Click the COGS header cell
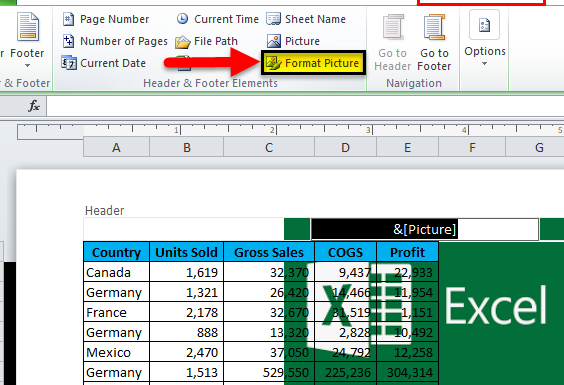The width and height of the screenshot is (564, 385). click(345, 252)
